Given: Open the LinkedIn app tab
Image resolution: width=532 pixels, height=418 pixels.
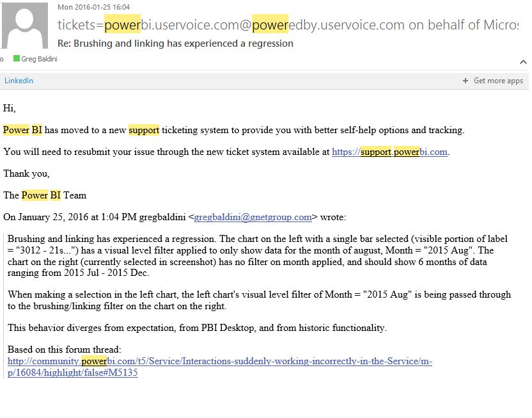Looking at the screenshot, I should click(x=19, y=81).
